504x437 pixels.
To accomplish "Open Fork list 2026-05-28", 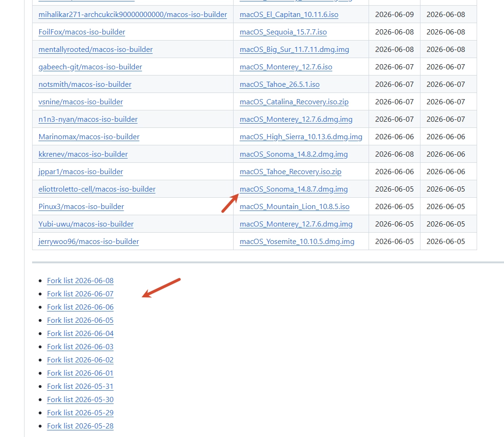I will coord(80,426).
